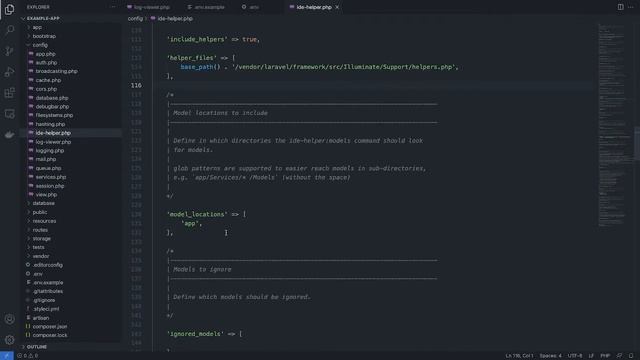Viewport: 640px width, 360px height.
Task: Open the Manage gear icon
Action: [x=9, y=340]
